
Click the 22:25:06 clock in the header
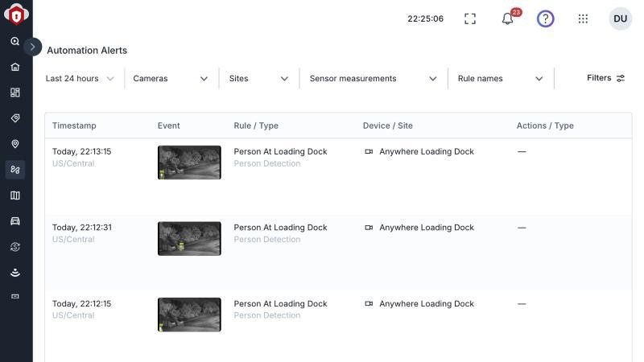426,19
